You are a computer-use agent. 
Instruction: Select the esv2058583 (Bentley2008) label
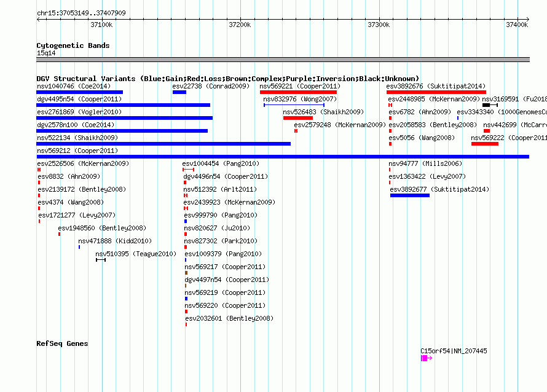coord(433,125)
